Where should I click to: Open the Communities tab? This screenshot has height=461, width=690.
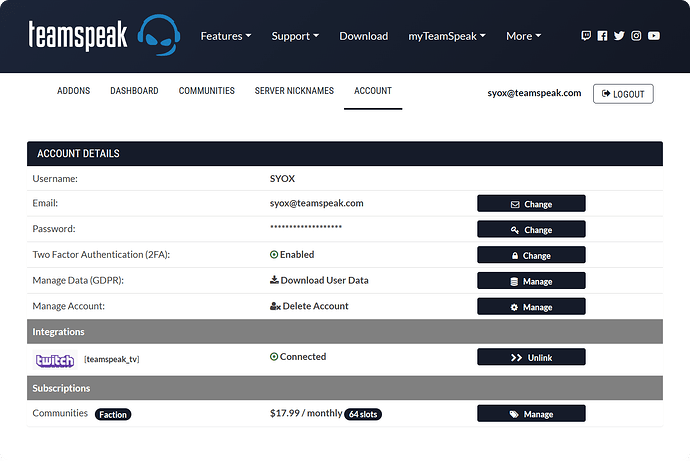206,91
